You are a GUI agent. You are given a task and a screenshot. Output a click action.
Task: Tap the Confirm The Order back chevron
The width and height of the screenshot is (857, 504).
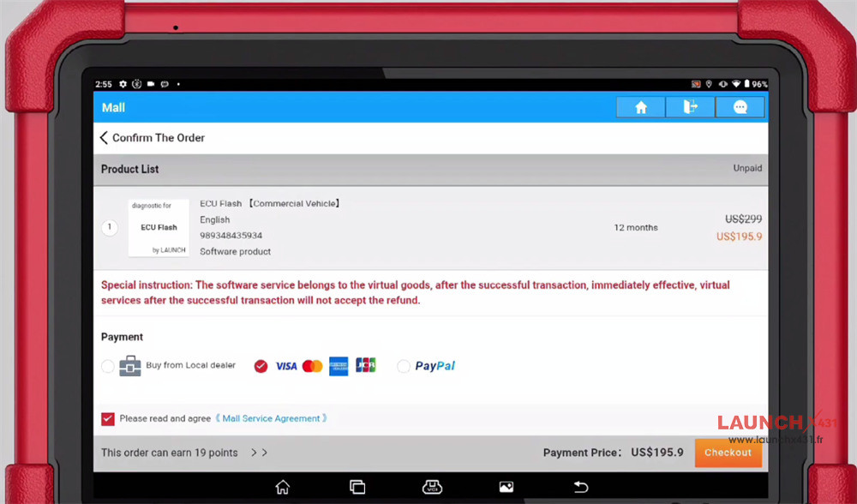[103, 137]
